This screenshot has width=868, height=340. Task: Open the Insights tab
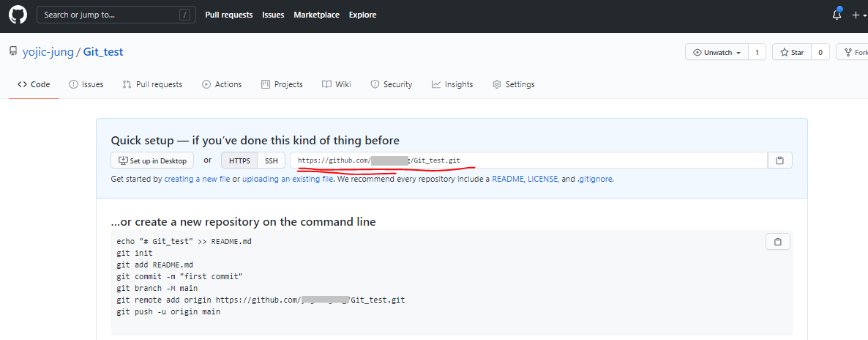(452, 84)
